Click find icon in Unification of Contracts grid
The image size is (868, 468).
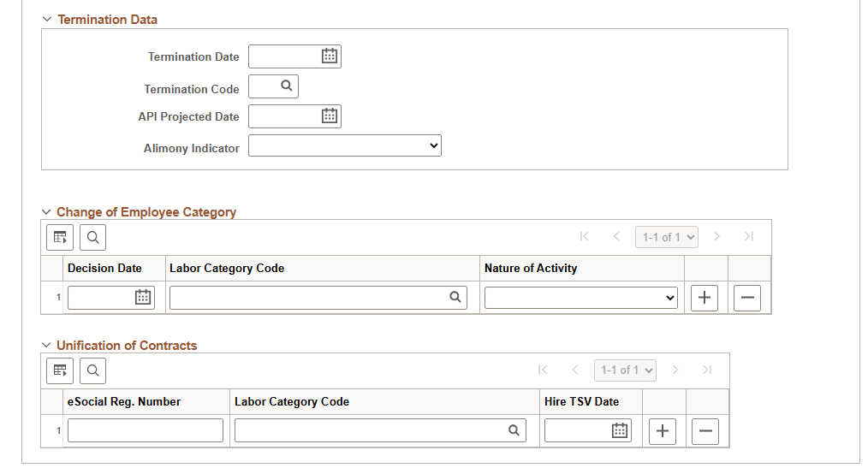93,370
